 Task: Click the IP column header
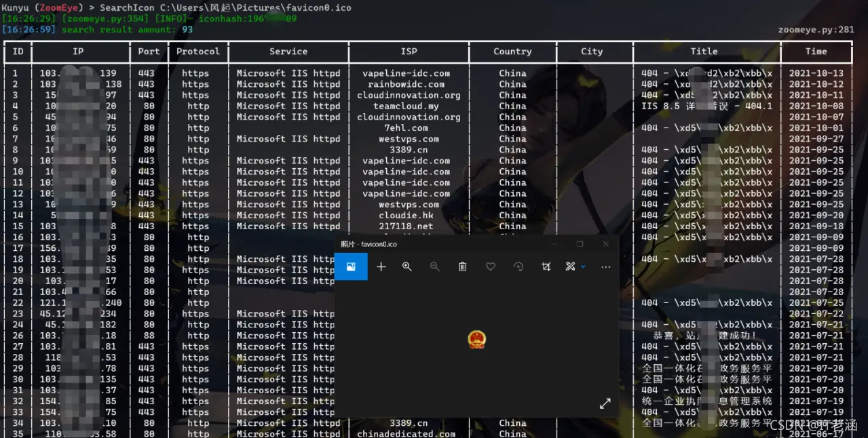79,52
